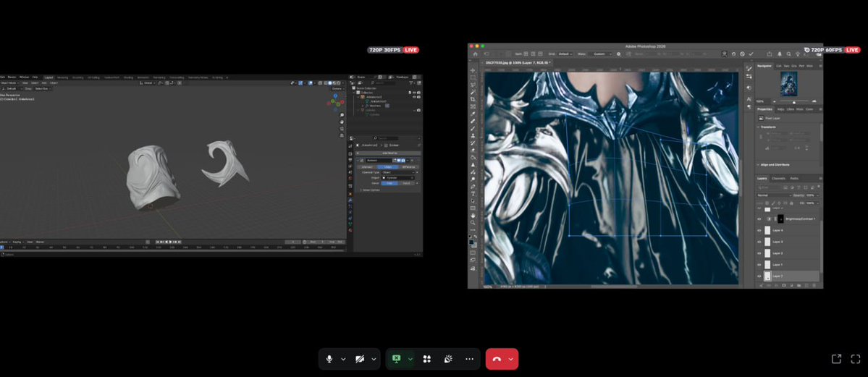Screen dimensions: 868x377
Task: Select the Zoom tool in Photoshop toolbar
Action: pyautogui.click(x=473, y=223)
